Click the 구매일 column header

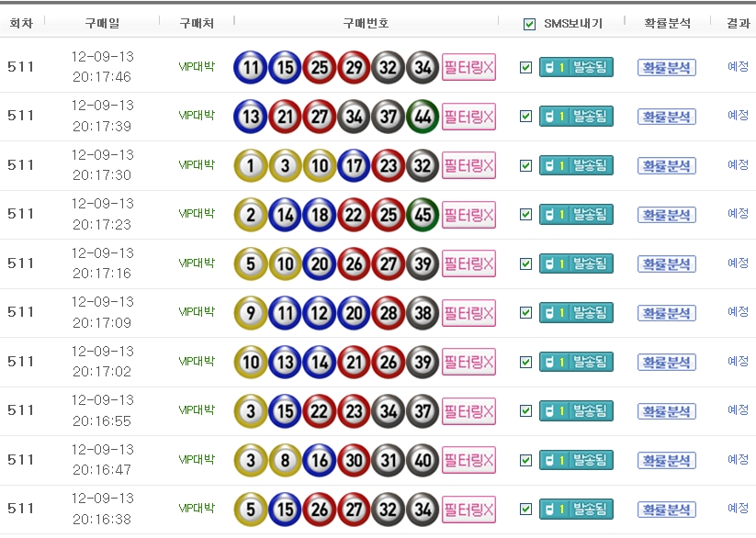coord(102,23)
